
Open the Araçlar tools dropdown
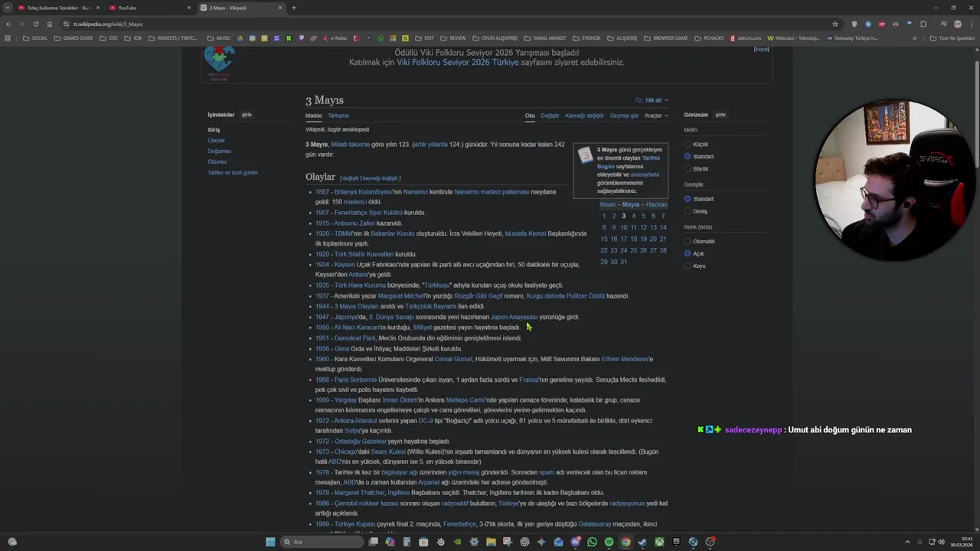[656, 116]
